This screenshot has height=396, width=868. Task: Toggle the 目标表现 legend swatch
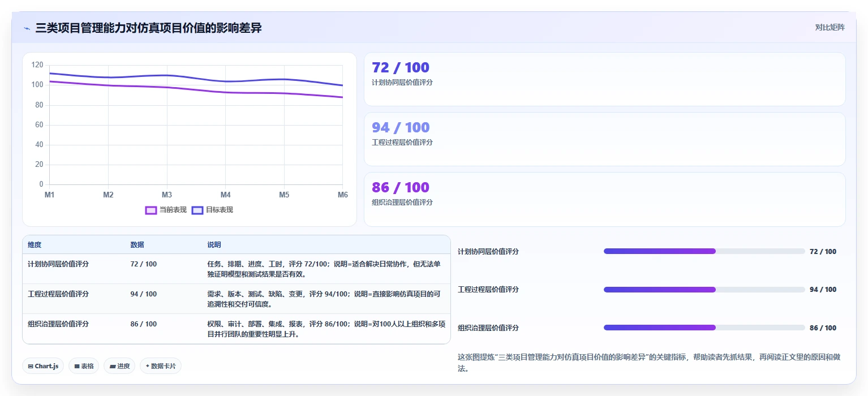(x=197, y=210)
